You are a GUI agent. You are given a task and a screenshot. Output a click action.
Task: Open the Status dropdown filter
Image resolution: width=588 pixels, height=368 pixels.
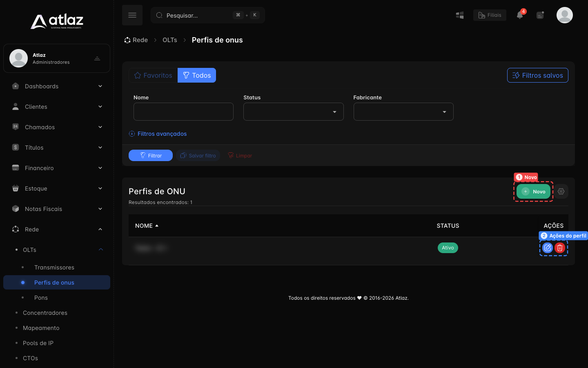click(x=293, y=112)
